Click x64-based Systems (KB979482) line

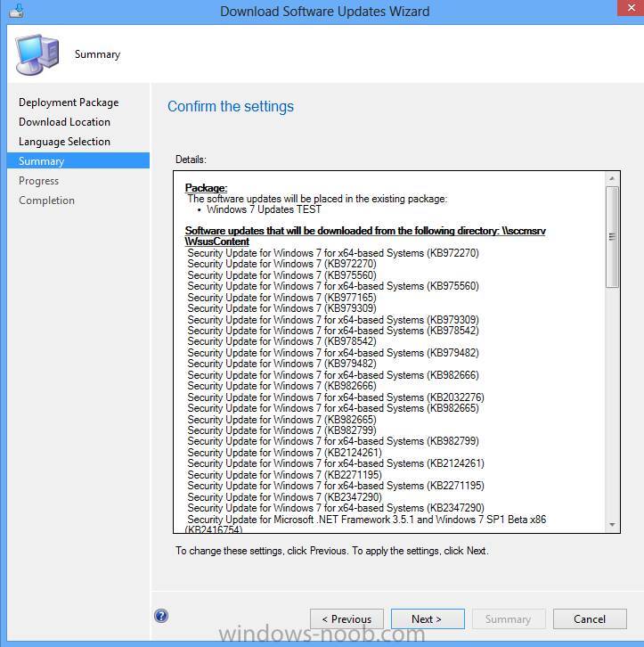[333, 353]
